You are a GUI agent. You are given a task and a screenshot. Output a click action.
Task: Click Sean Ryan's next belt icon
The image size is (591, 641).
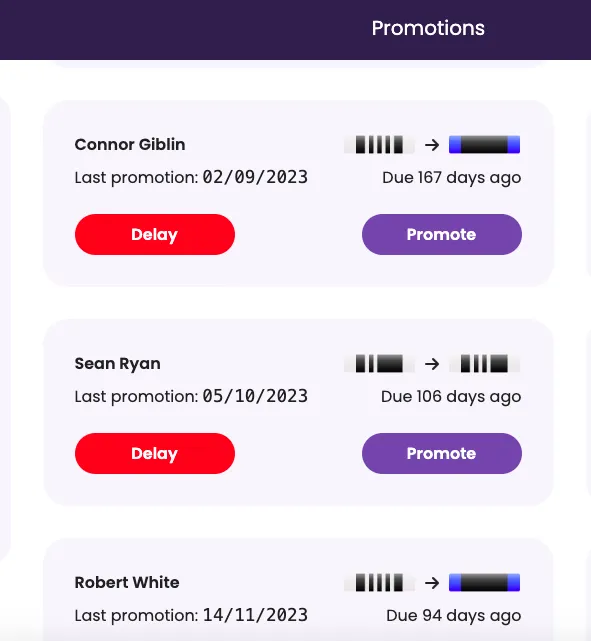pyautogui.click(x=484, y=364)
